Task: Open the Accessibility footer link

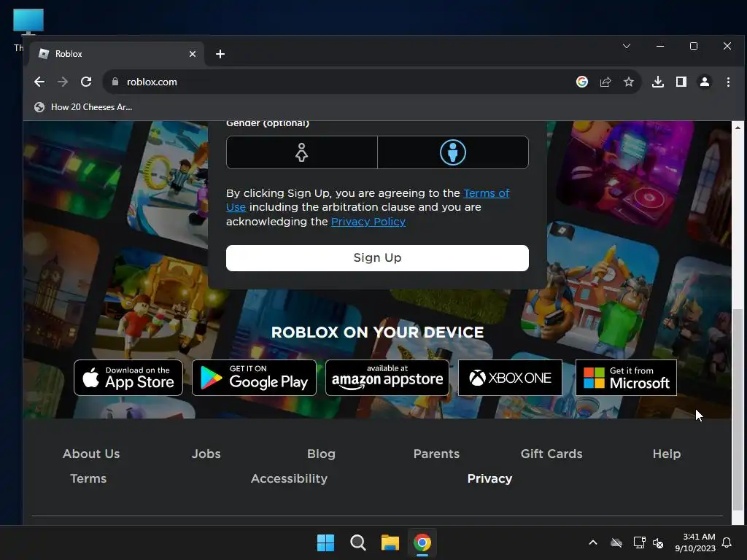Action: click(x=289, y=478)
